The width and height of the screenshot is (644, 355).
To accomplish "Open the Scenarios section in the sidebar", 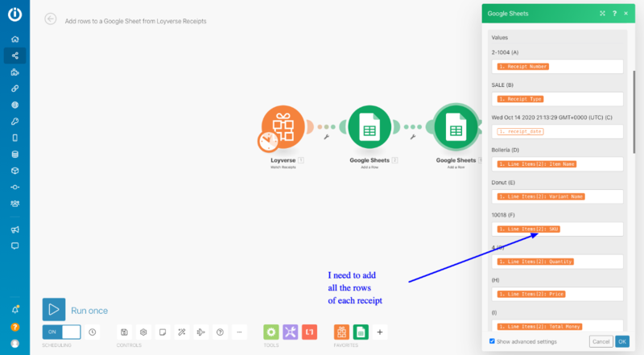I will coord(14,56).
